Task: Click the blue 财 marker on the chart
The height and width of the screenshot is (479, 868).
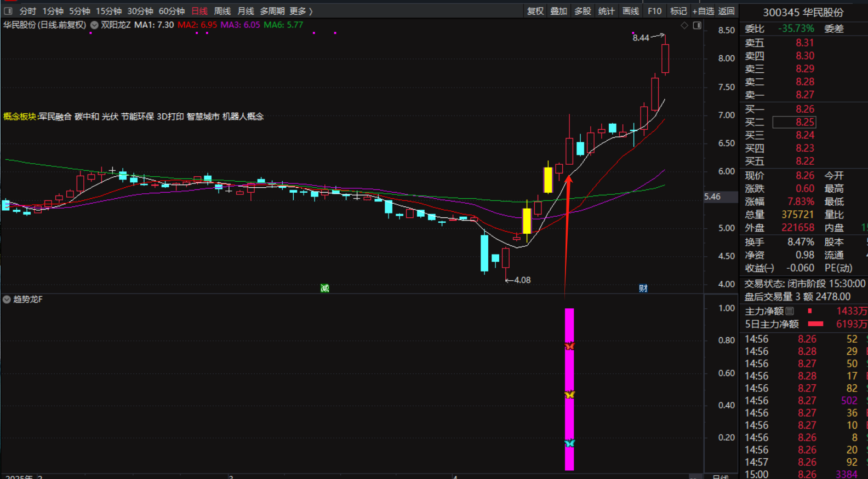Action: tap(643, 288)
